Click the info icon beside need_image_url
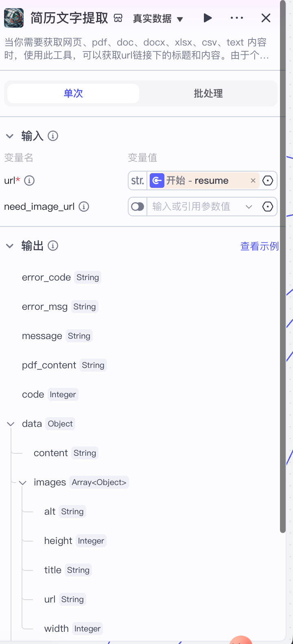 (x=84, y=207)
